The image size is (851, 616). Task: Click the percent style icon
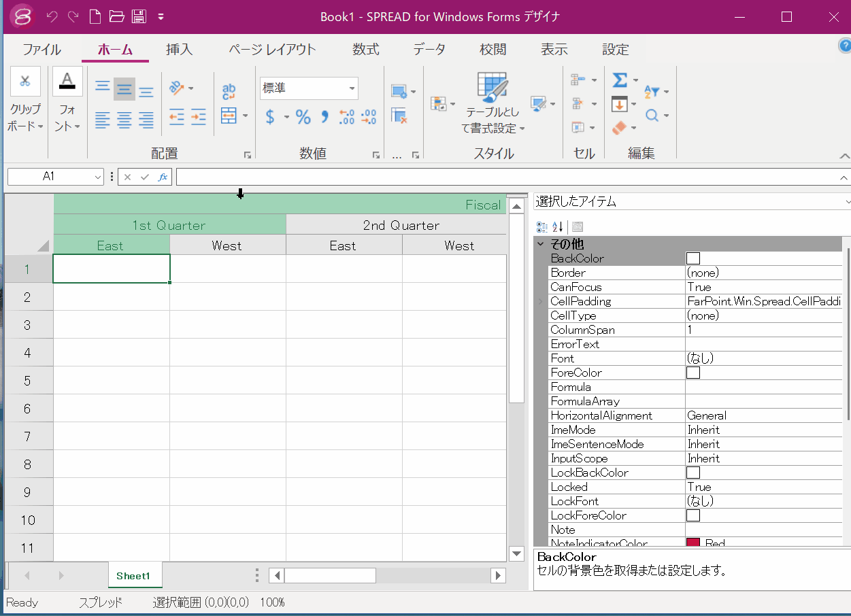coord(303,117)
